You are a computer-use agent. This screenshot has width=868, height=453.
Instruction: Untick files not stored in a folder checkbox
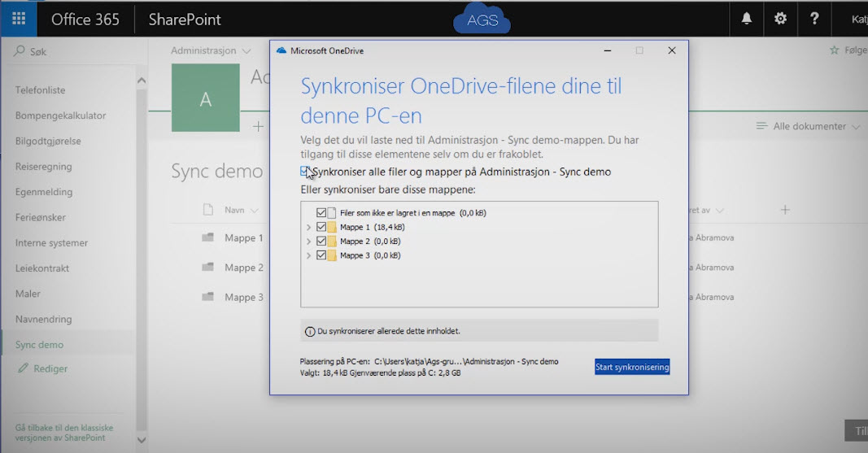pyautogui.click(x=321, y=212)
